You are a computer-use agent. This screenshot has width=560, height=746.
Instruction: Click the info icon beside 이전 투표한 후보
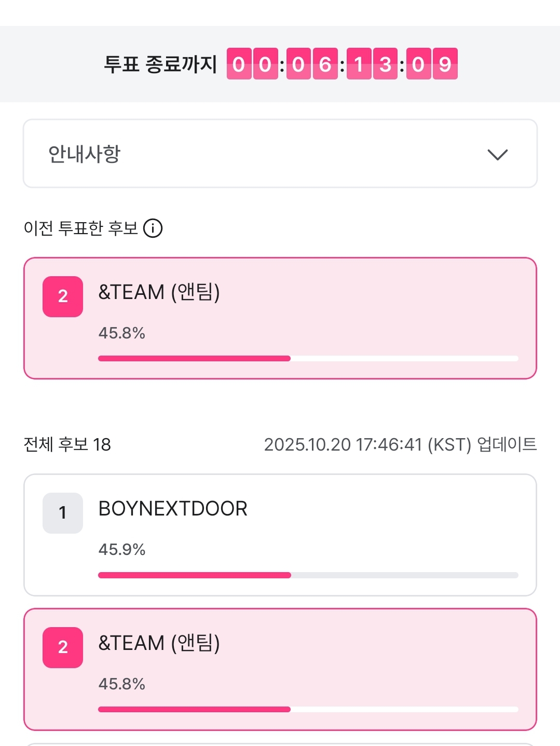click(153, 228)
